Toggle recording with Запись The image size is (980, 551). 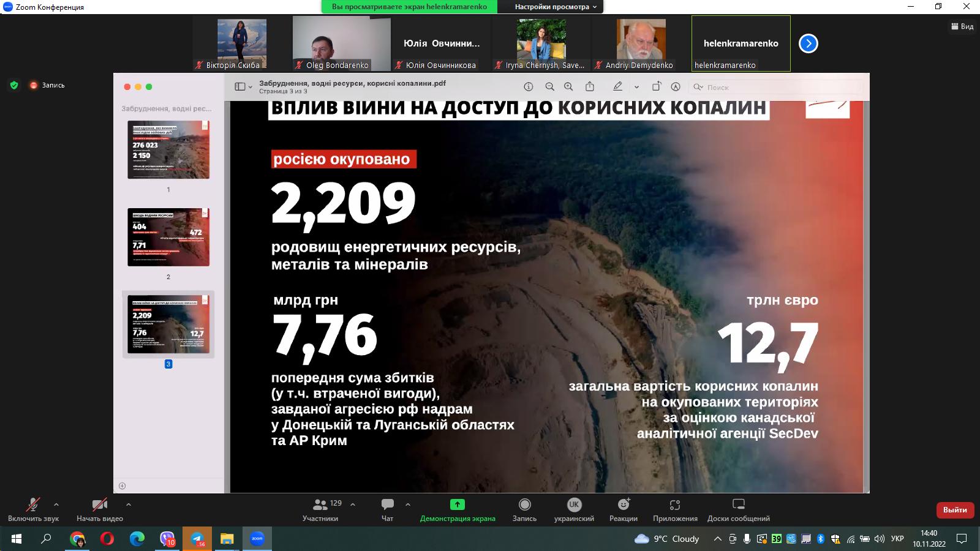(524, 509)
